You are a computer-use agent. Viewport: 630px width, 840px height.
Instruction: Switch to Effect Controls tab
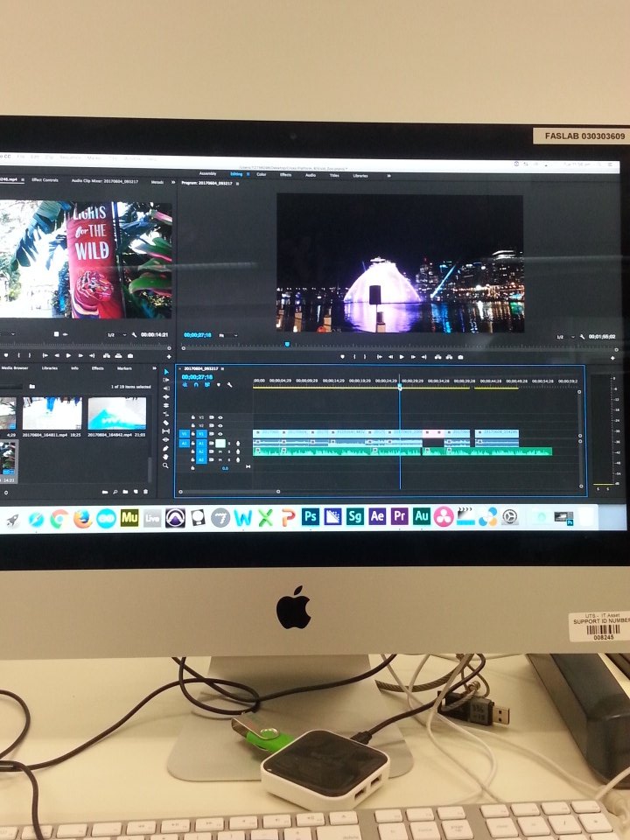(45, 180)
